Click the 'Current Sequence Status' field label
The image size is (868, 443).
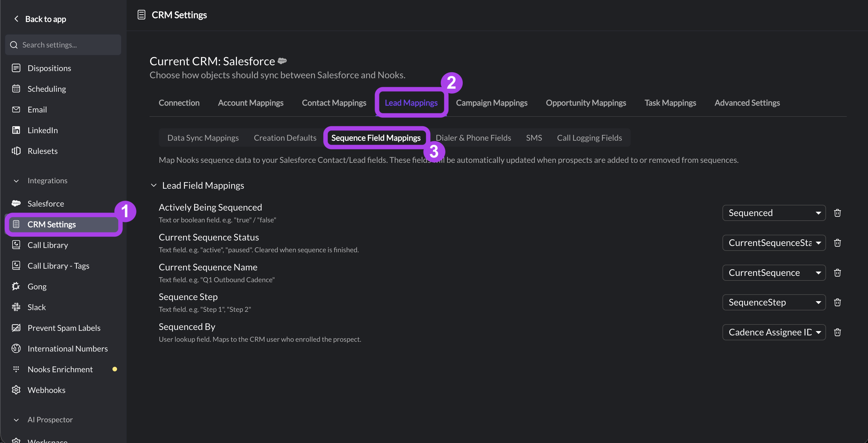point(209,237)
